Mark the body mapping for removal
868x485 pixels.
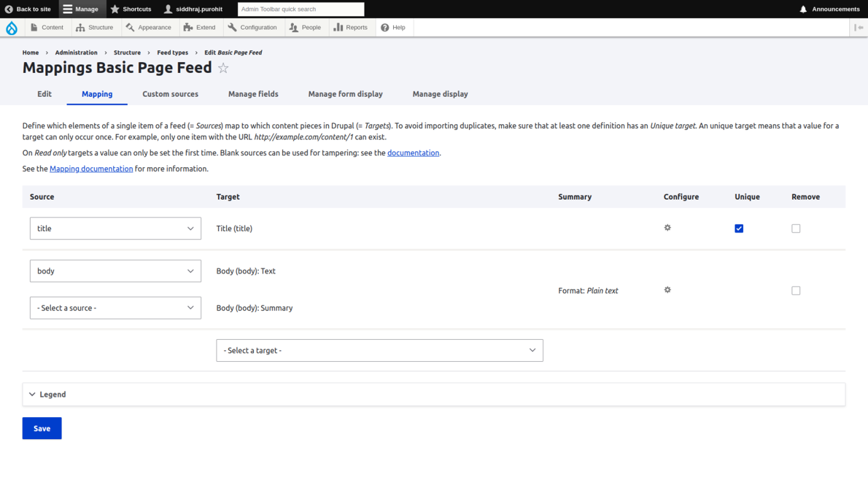[796, 290]
